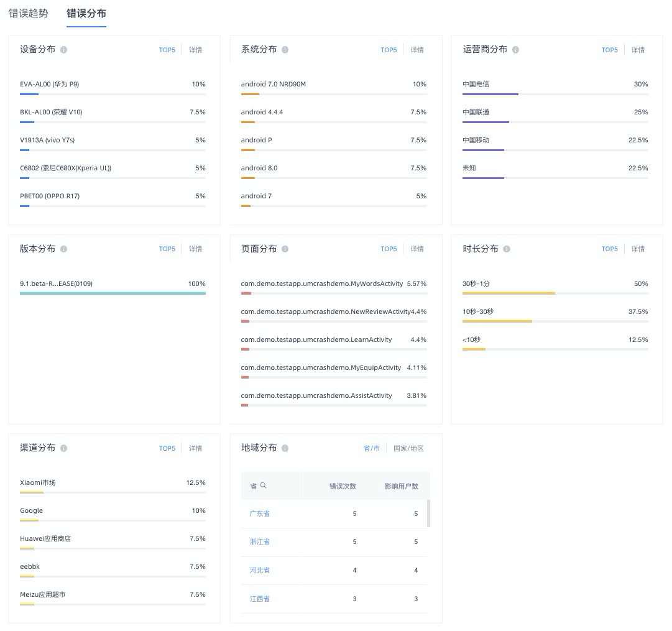This screenshot has width=672, height=631.
Task: Switch 地域分布 to 国家/地区 view
Action: click(x=408, y=448)
